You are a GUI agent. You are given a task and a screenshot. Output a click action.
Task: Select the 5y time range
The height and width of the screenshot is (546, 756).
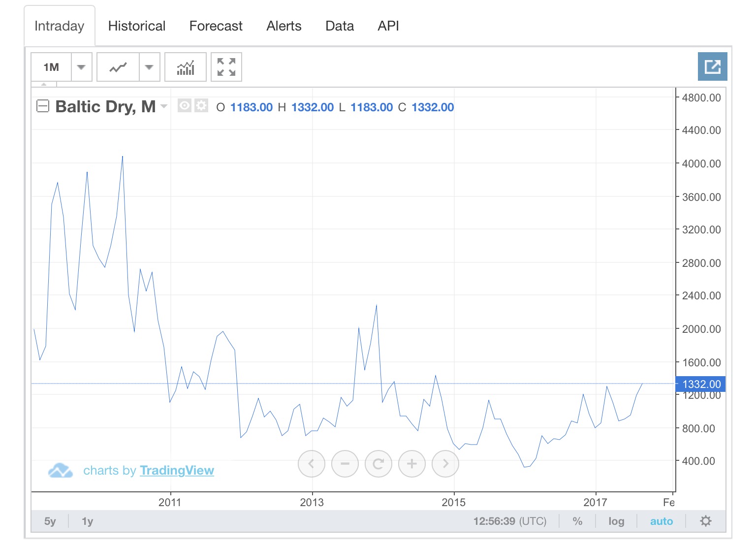[50, 521]
